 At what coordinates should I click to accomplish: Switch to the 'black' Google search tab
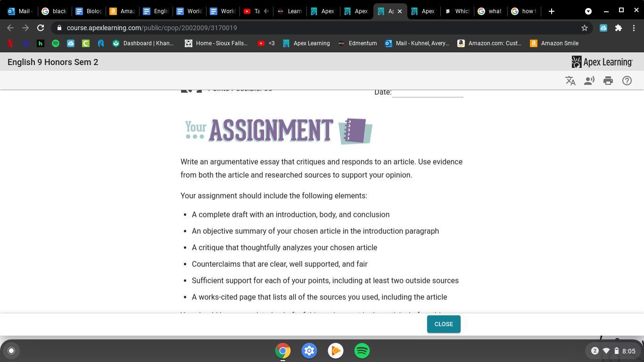55,11
